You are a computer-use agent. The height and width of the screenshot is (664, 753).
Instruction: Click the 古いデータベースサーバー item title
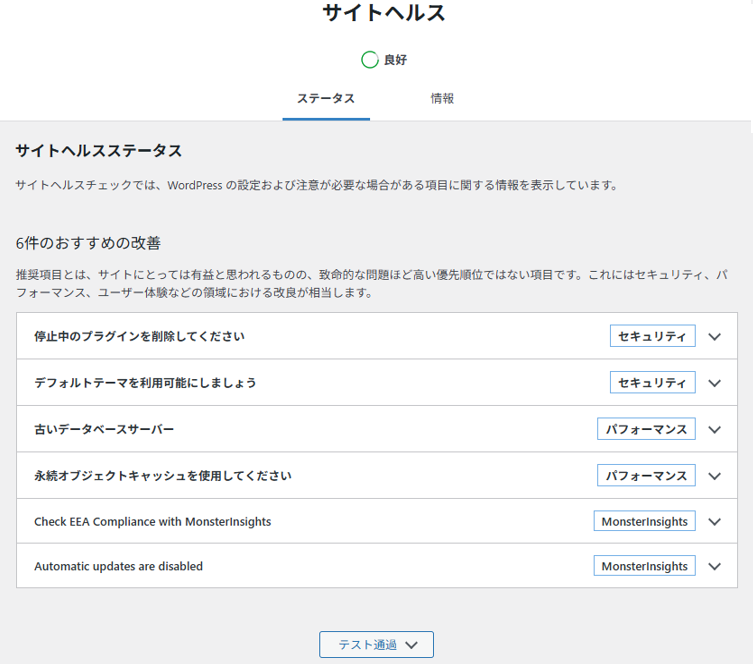click(104, 429)
